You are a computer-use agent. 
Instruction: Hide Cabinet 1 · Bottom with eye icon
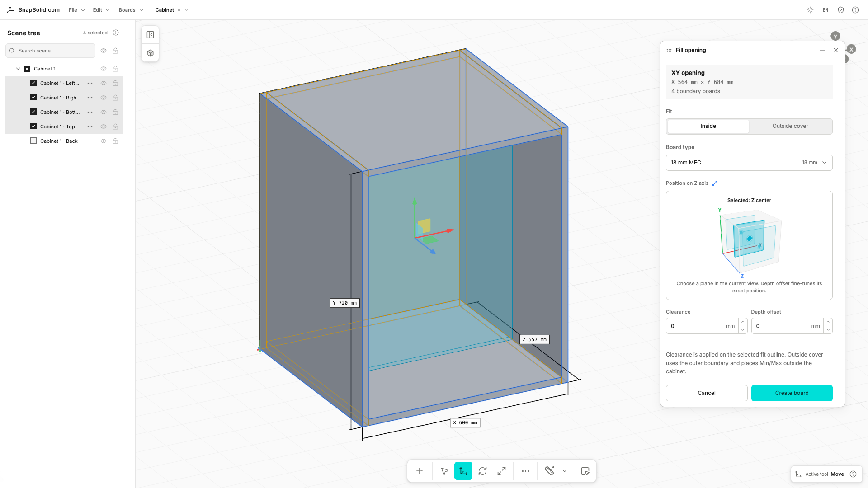pos(104,112)
